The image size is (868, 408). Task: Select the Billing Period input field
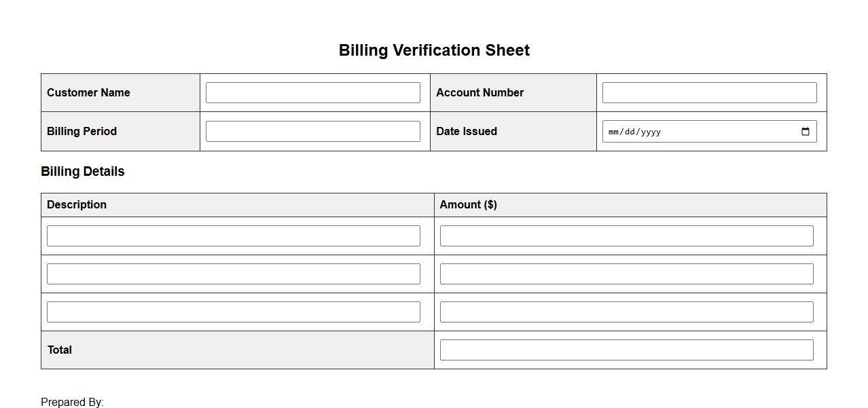click(x=312, y=132)
